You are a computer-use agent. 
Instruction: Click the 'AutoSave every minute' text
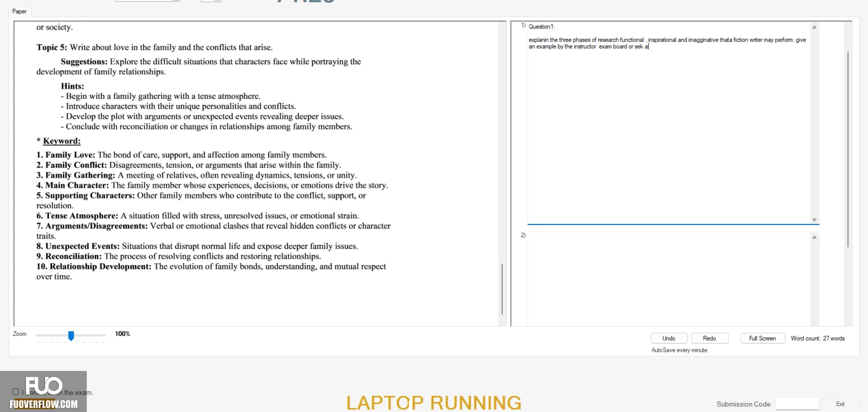(679, 350)
